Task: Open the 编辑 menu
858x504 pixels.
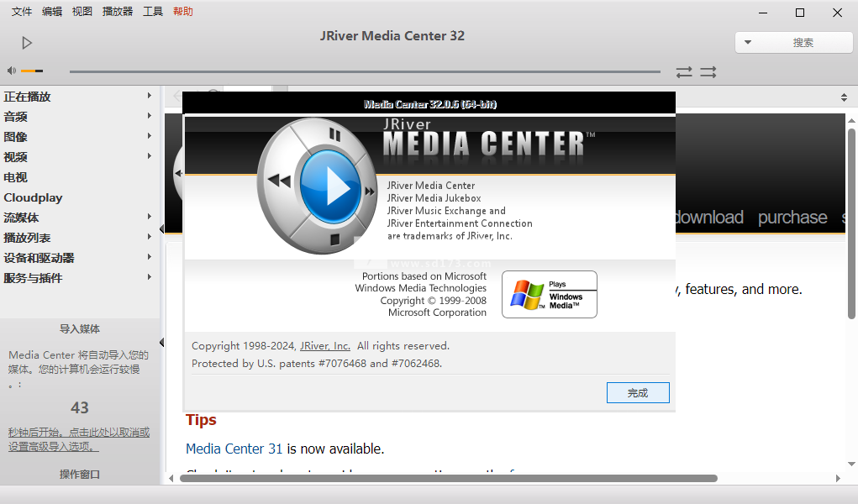Action: (52, 12)
